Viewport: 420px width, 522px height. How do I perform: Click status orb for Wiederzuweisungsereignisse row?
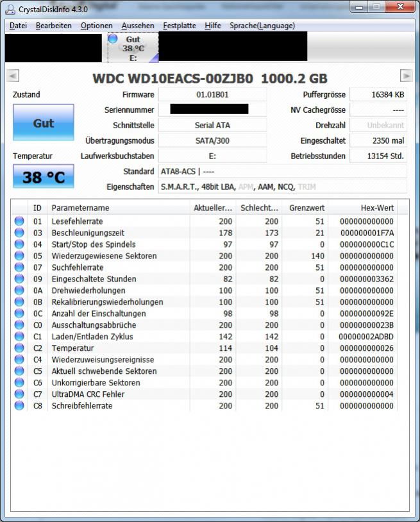(x=19, y=359)
